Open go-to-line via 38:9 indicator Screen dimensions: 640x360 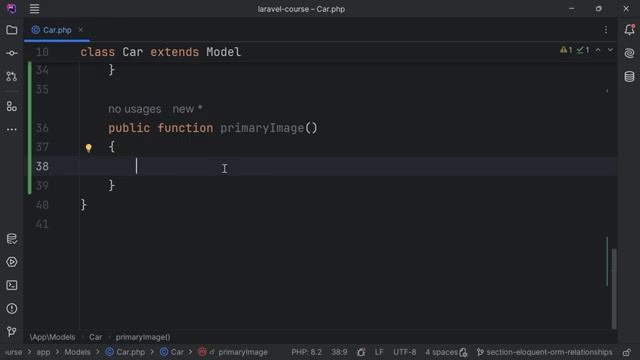click(339, 352)
